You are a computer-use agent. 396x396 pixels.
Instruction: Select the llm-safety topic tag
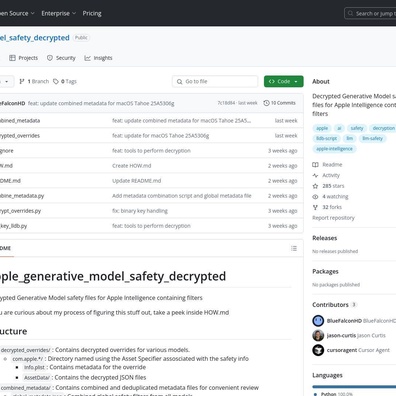click(372, 138)
